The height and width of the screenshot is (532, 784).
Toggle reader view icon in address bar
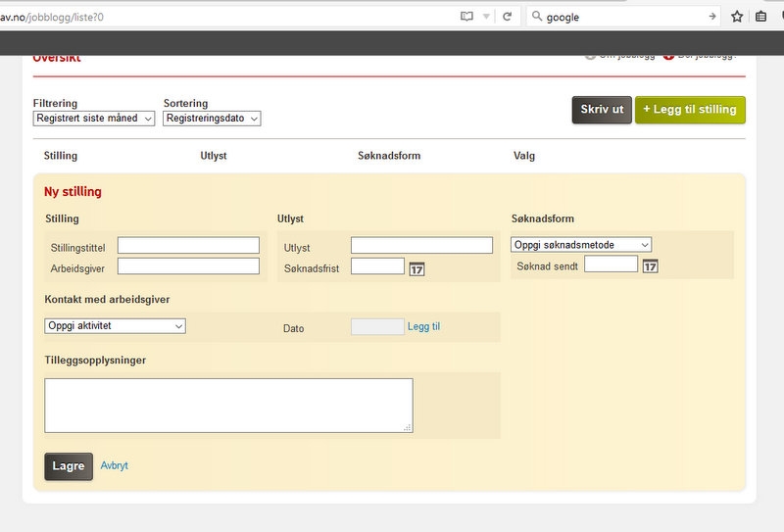click(x=466, y=17)
